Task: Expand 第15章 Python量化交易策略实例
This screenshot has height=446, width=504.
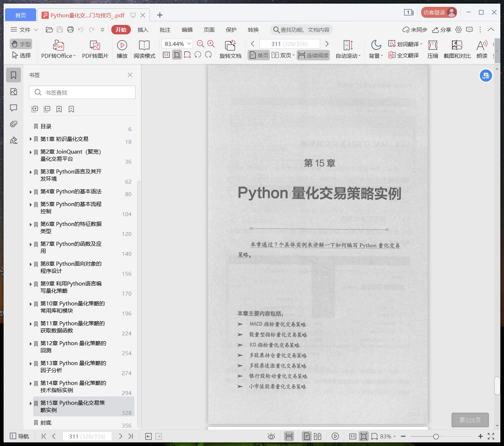Action: point(31,403)
